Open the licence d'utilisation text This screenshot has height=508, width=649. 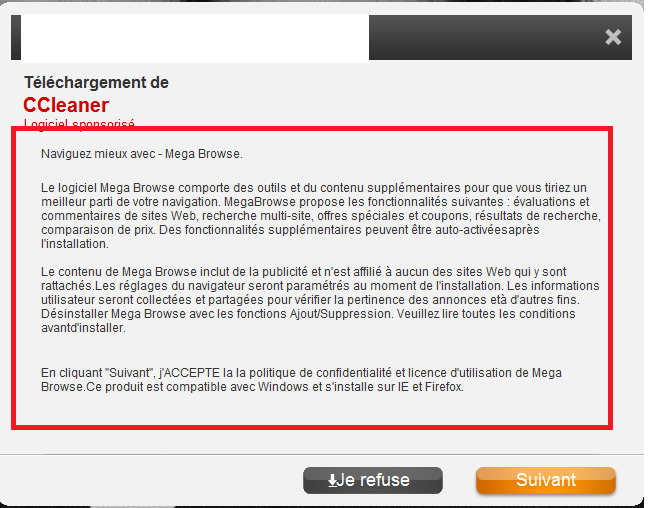tap(459, 373)
